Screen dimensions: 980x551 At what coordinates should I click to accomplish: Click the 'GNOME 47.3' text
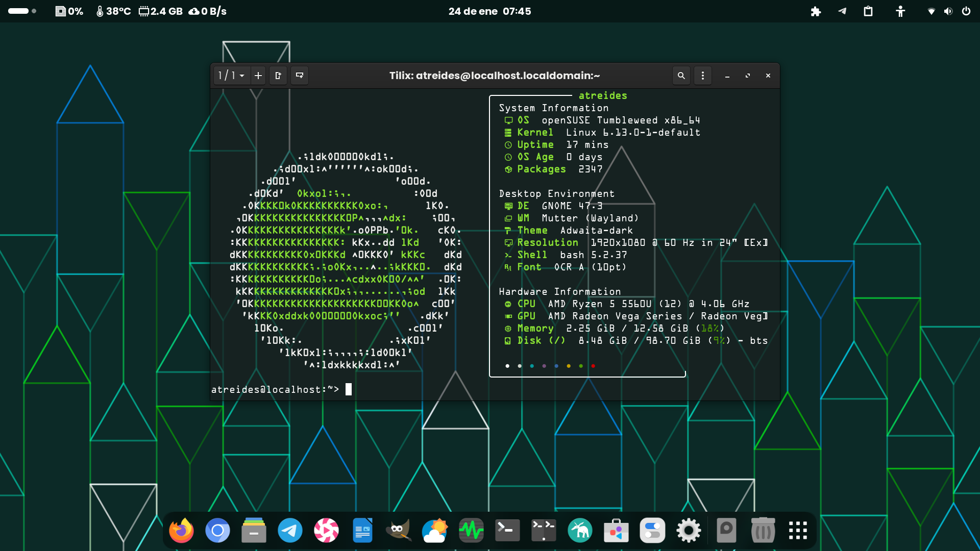pyautogui.click(x=572, y=206)
